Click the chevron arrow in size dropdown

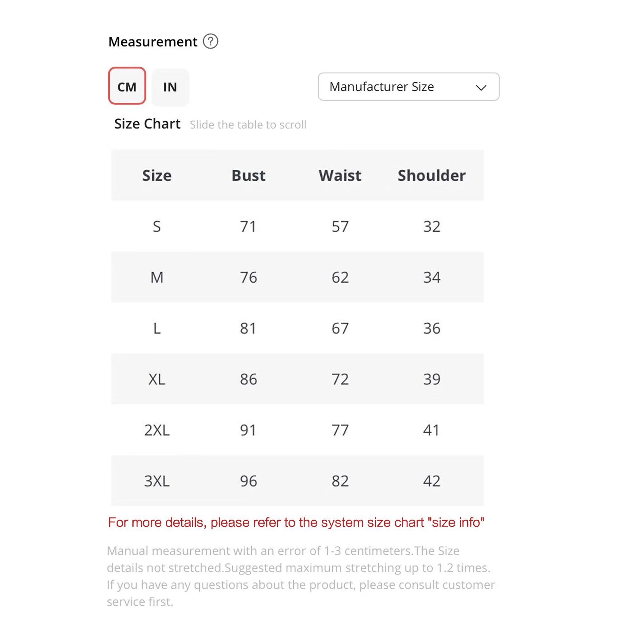pyautogui.click(x=481, y=88)
